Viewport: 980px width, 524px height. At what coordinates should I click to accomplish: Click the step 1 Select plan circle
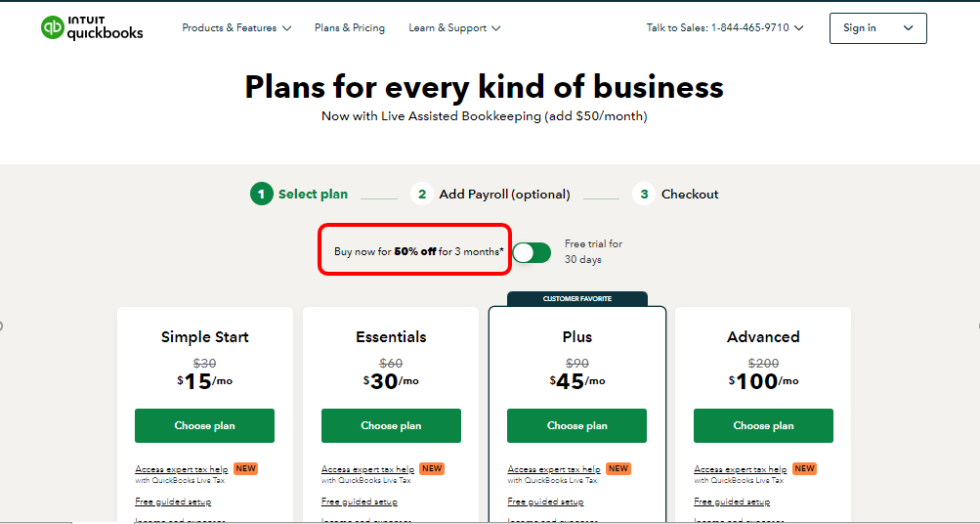261,194
